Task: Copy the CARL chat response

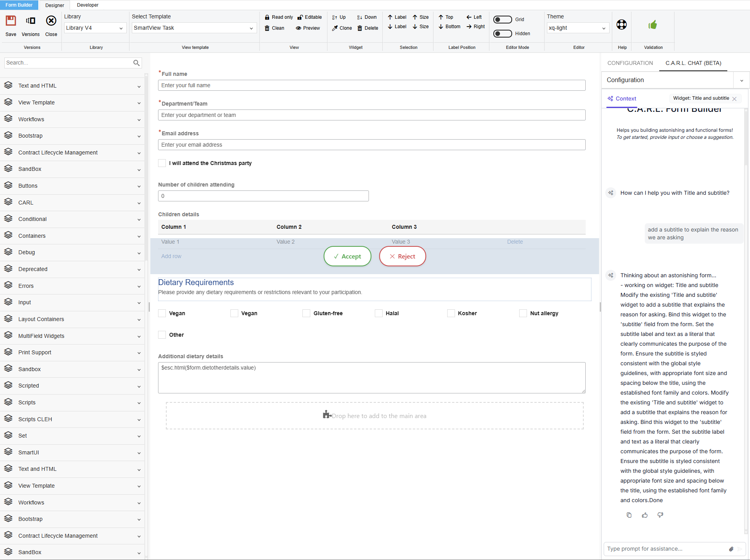Action: tap(629, 515)
